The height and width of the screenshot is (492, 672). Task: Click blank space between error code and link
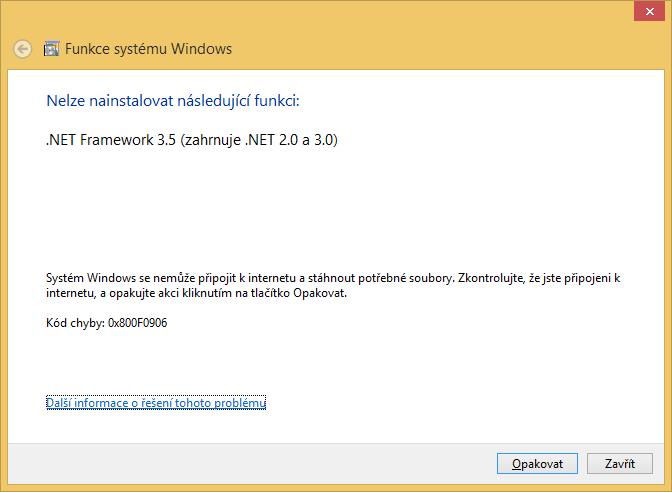[300, 362]
